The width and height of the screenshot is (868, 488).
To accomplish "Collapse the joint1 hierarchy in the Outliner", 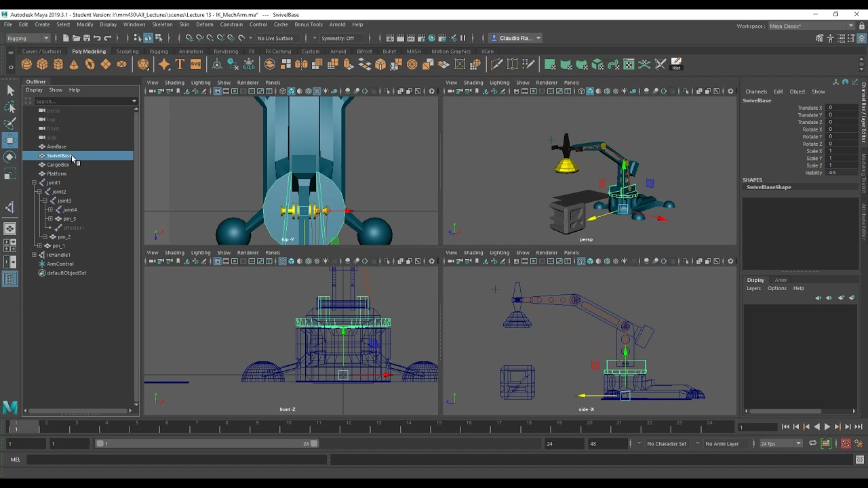I will (34, 183).
